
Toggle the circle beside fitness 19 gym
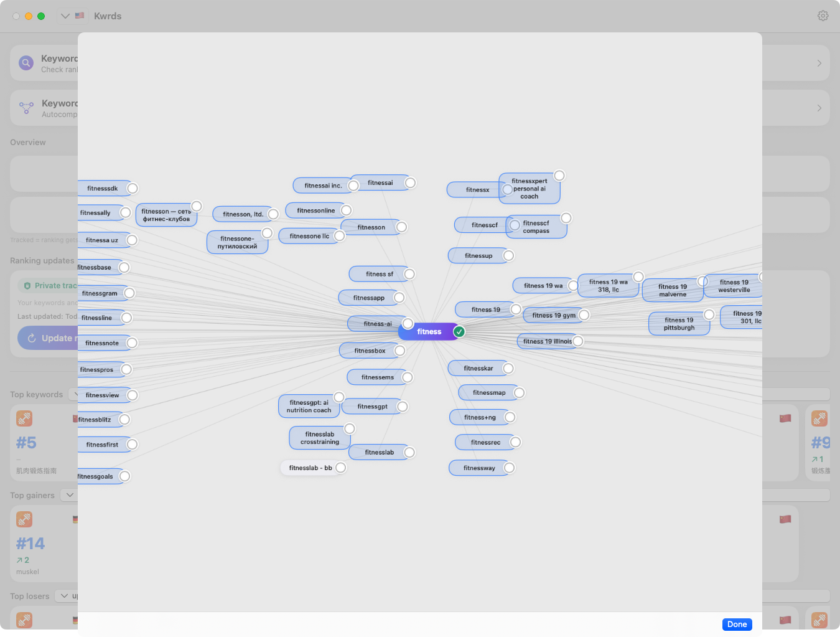coord(584,316)
